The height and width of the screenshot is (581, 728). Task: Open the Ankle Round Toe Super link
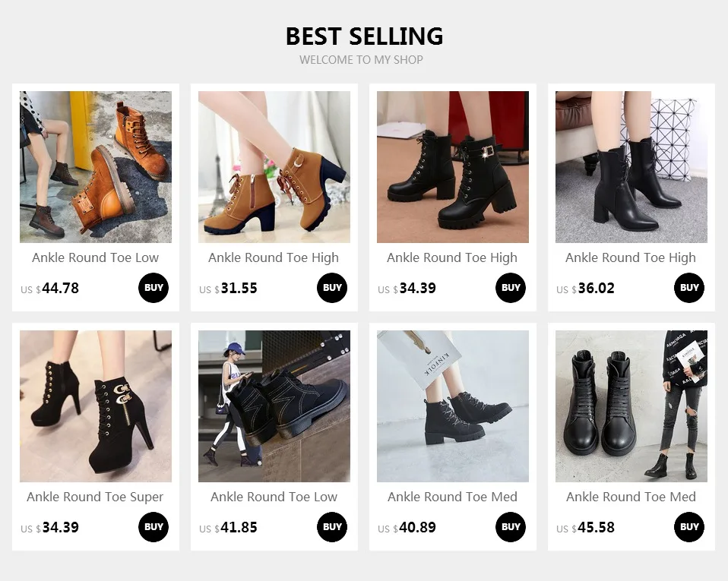tap(95, 497)
